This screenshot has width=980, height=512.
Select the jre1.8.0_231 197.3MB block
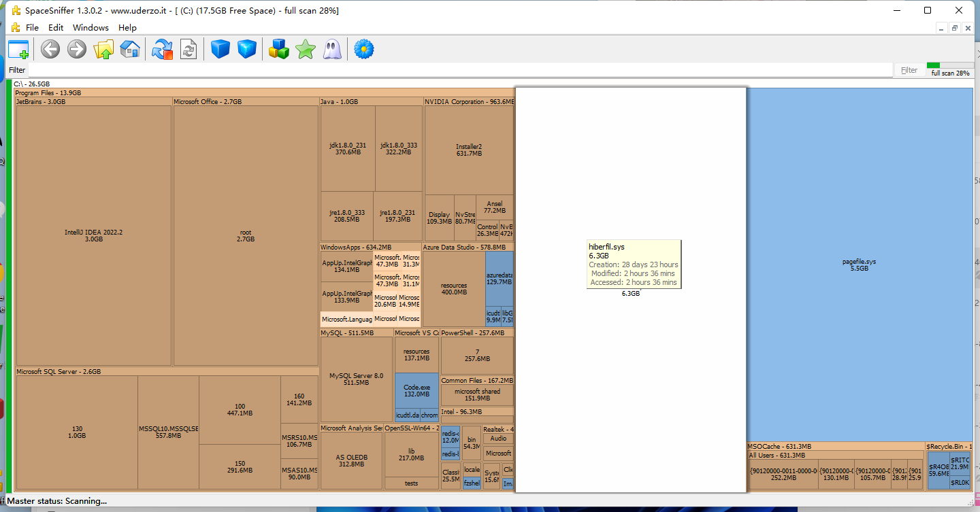tap(398, 216)
